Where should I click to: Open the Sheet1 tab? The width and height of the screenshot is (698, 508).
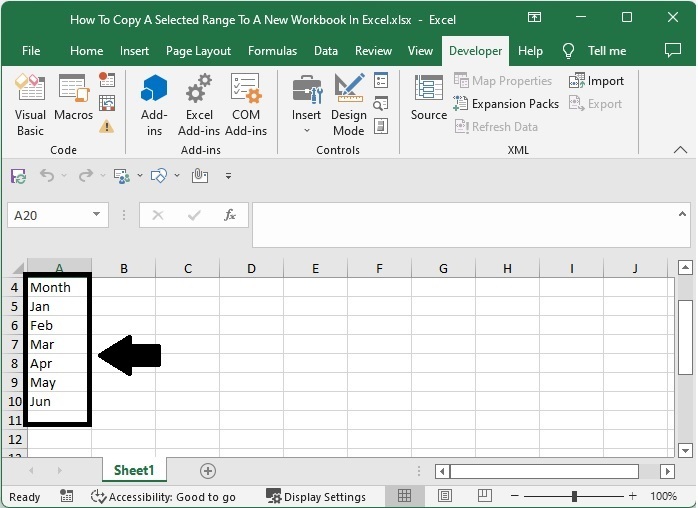[x=134, y=470]
